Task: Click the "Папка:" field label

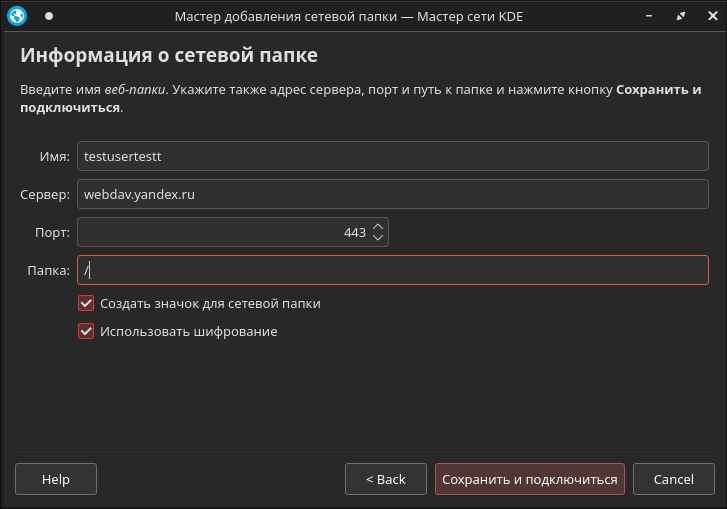Action: pos(49,270)
